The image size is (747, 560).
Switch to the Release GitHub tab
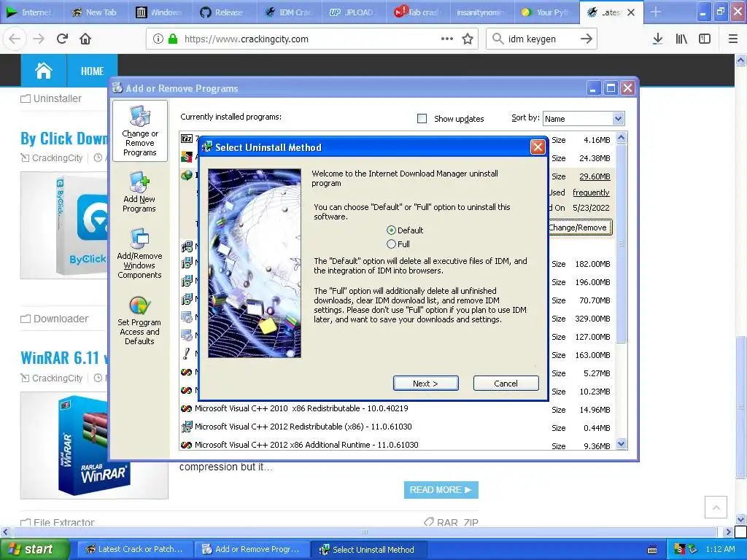pyautogui.click(x=224, y=12)
